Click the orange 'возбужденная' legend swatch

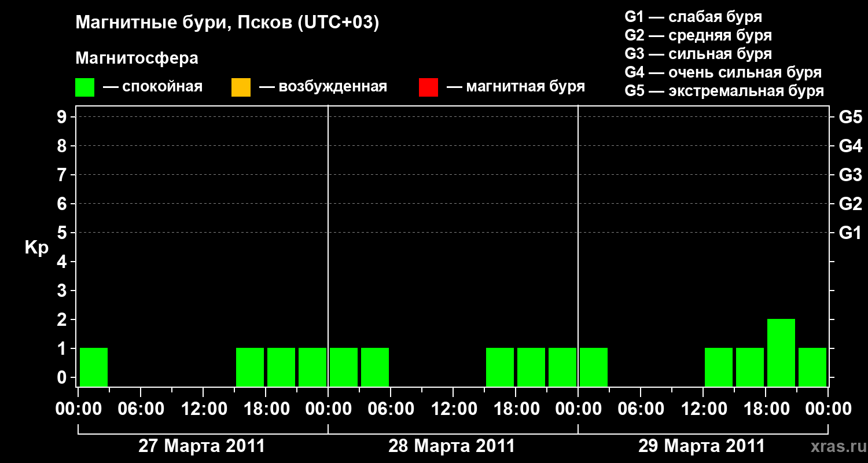tap(241, 87)
